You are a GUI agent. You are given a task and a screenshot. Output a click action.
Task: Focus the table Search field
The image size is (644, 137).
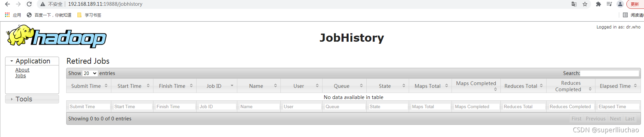[609, 73]
